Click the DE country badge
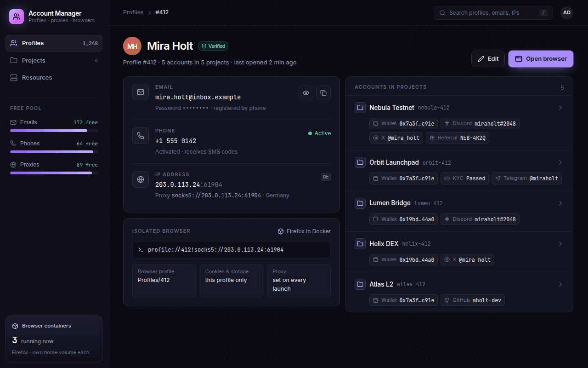588x368 pixels. point(326,177)
